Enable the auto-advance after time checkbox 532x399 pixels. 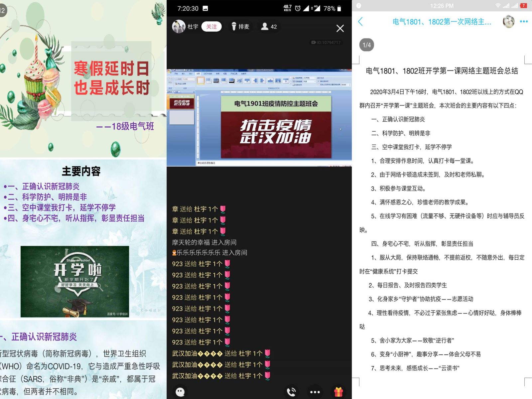coord(319,85)
